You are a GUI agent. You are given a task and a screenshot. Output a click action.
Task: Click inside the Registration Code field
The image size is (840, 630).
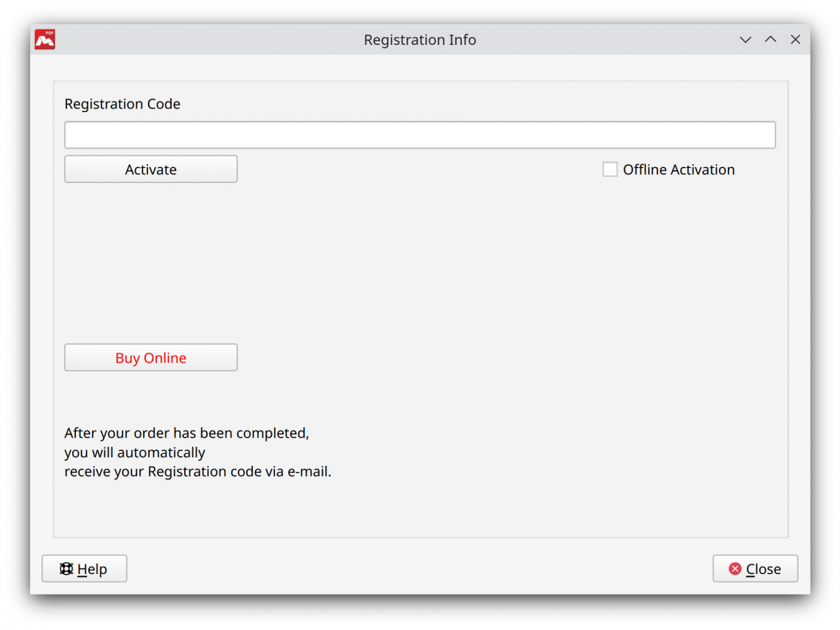point(420,135)
